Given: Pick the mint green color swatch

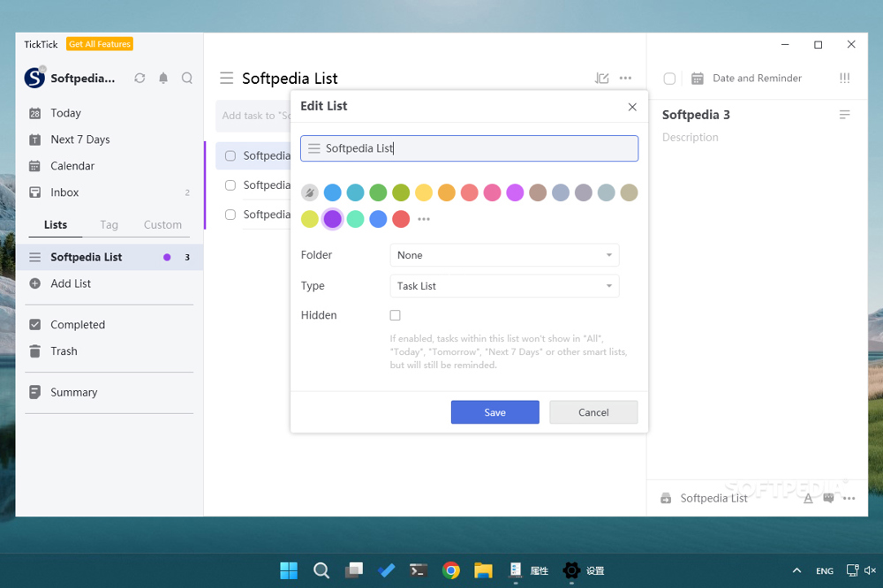Looking at the screenshot, I should tap(355, 219).
